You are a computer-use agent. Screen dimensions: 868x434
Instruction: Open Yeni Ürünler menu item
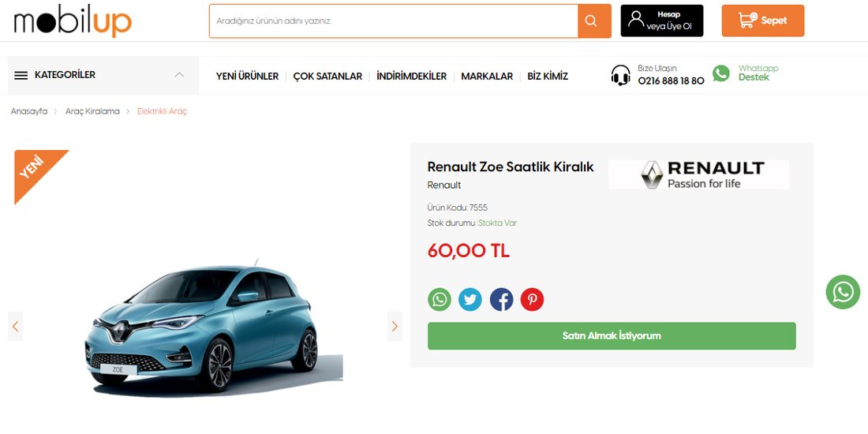(247, 77)
